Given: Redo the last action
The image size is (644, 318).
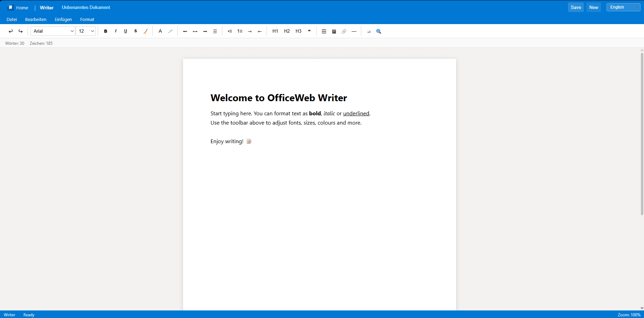Looking at the screenshot, I should point(20,31).
